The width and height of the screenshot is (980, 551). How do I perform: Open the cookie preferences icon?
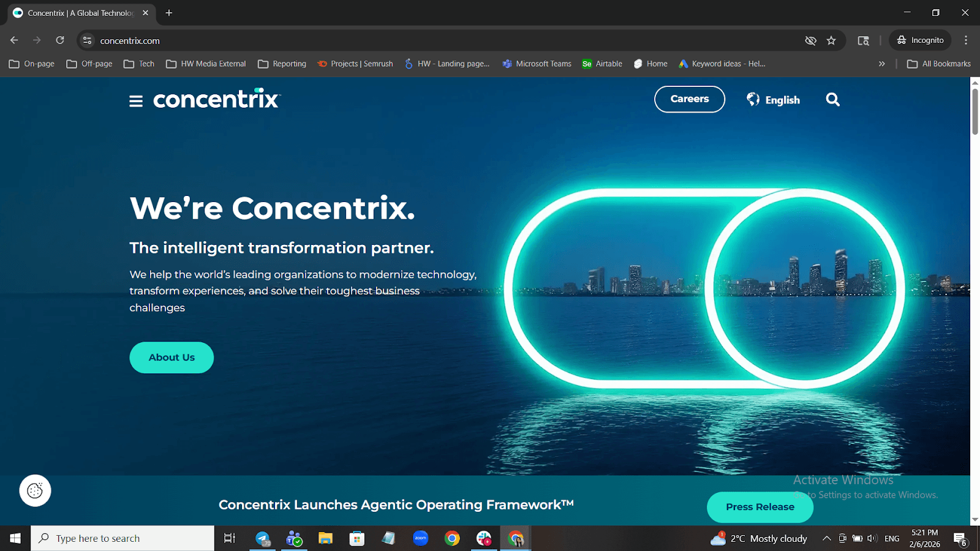tap(35, 490)
